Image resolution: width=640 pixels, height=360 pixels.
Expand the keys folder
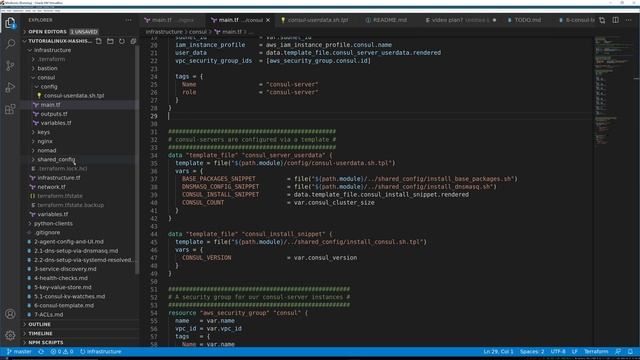[80, 132]
